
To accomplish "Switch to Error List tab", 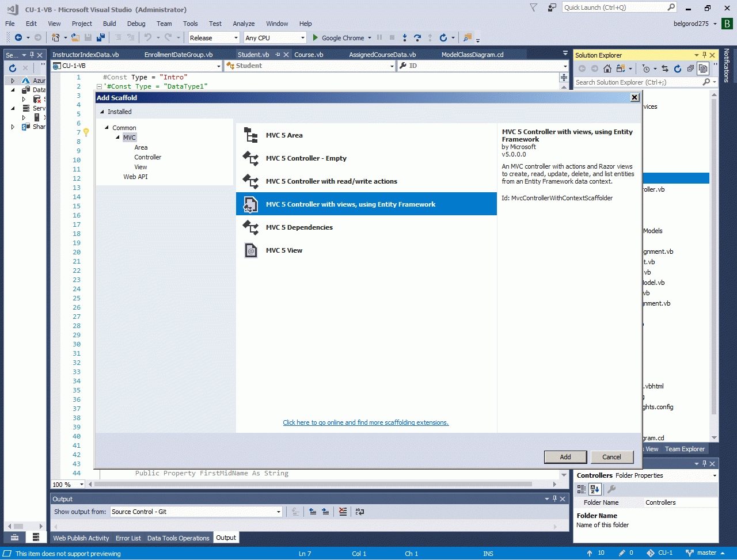I will pyautogui.click(x=128, y=538).
